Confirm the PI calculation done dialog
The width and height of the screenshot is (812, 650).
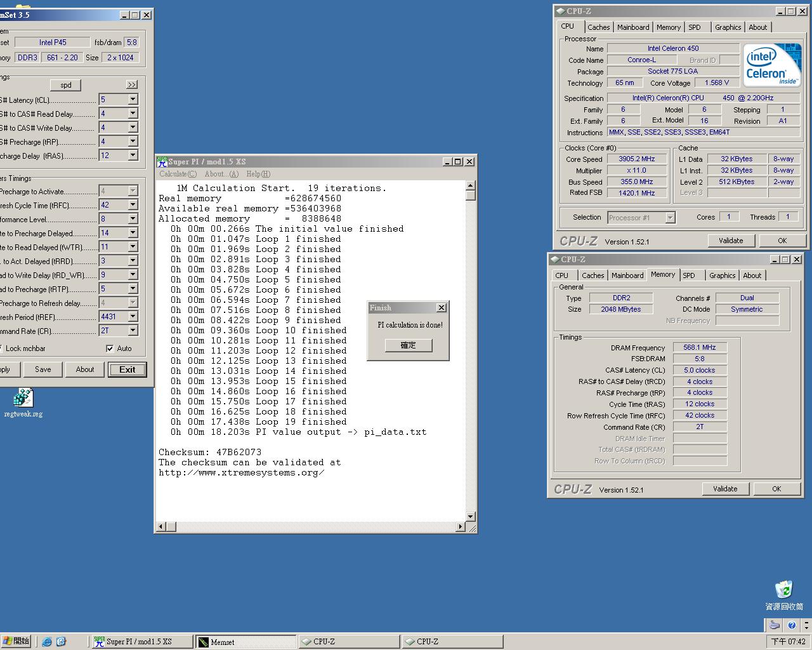click(409, 345)
